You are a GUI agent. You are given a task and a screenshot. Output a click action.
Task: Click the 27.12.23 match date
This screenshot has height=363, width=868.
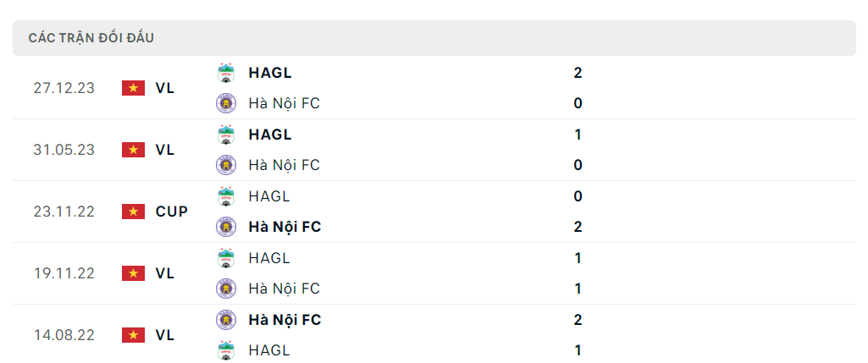tap(64, 88)
